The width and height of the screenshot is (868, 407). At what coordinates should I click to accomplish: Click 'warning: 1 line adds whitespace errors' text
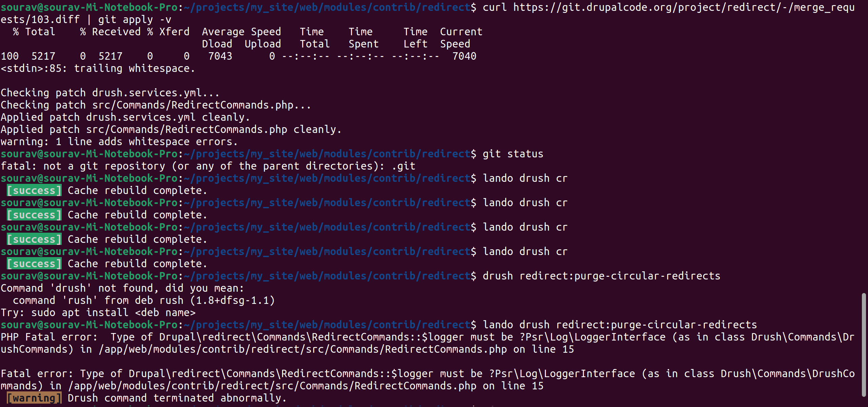click(119, 142)
